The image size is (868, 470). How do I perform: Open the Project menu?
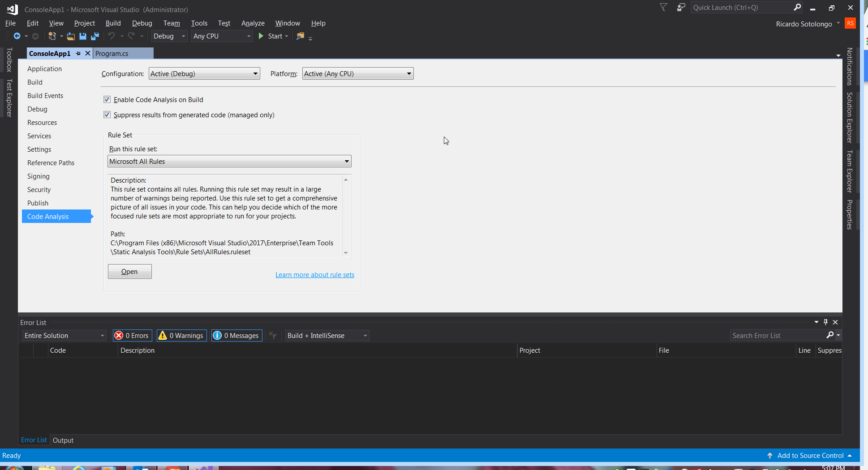(85, 23)
